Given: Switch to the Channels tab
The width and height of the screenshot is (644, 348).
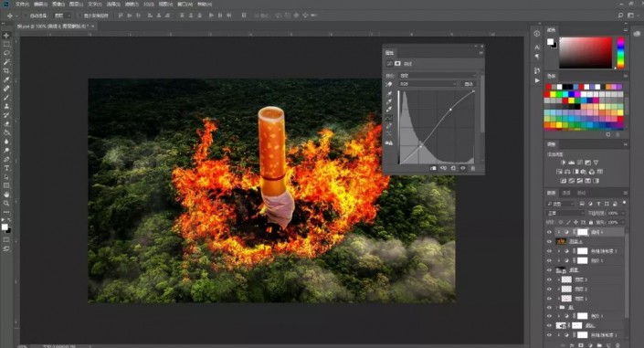Looking at the screenshot, I should pos(566,193).
